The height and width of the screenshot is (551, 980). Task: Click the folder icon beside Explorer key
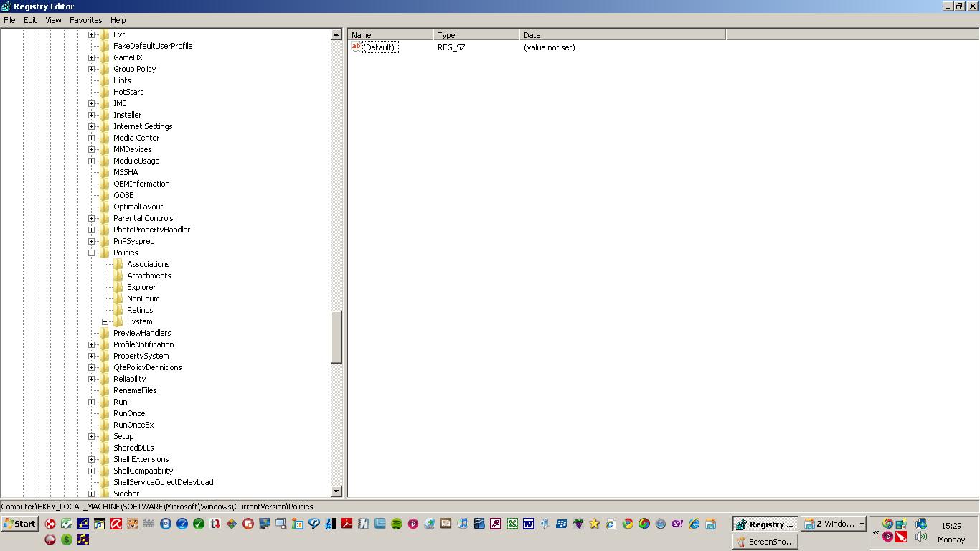coord(118,287)
